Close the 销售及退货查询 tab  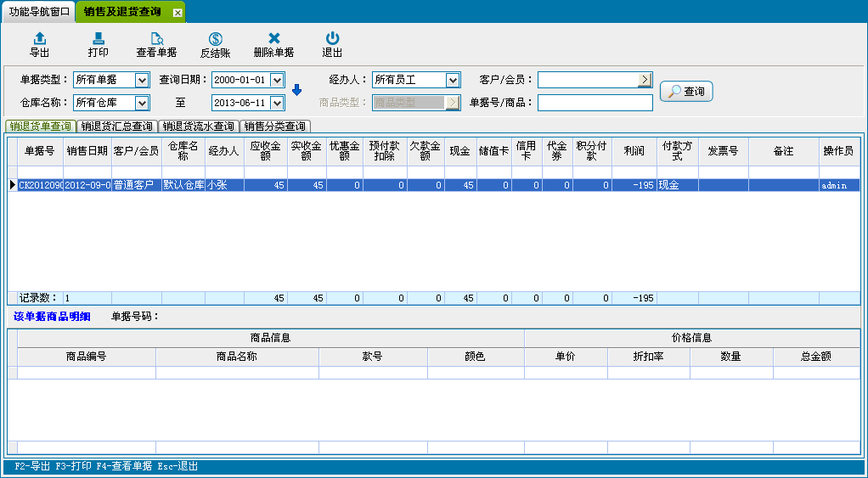pos(178,13)
